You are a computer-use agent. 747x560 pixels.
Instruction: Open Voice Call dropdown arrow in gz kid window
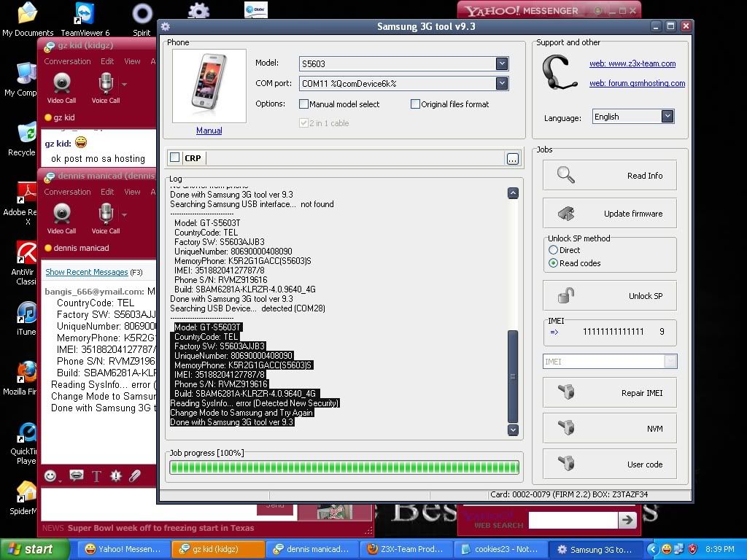point(124,85)
